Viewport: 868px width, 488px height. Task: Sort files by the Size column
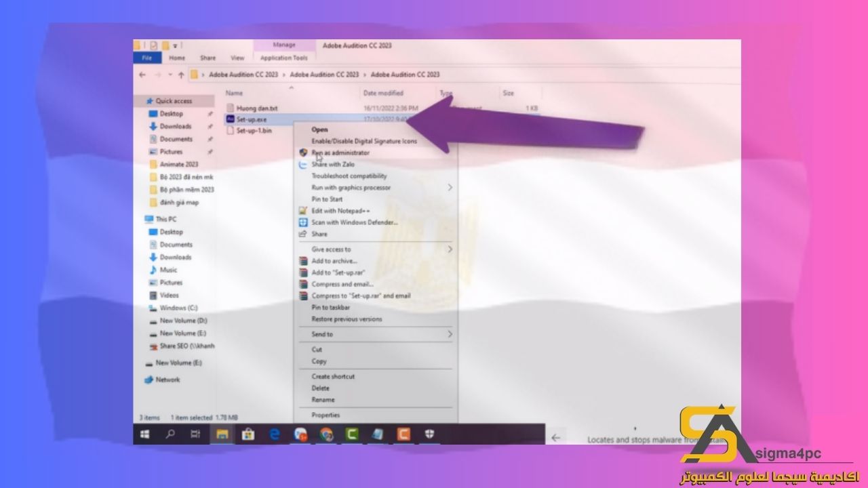(509, 93)
